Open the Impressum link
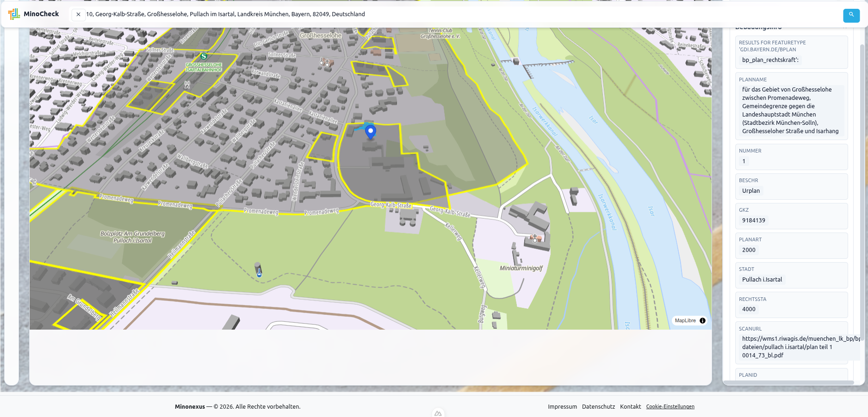868x417 pixels. tap(562, 406)
